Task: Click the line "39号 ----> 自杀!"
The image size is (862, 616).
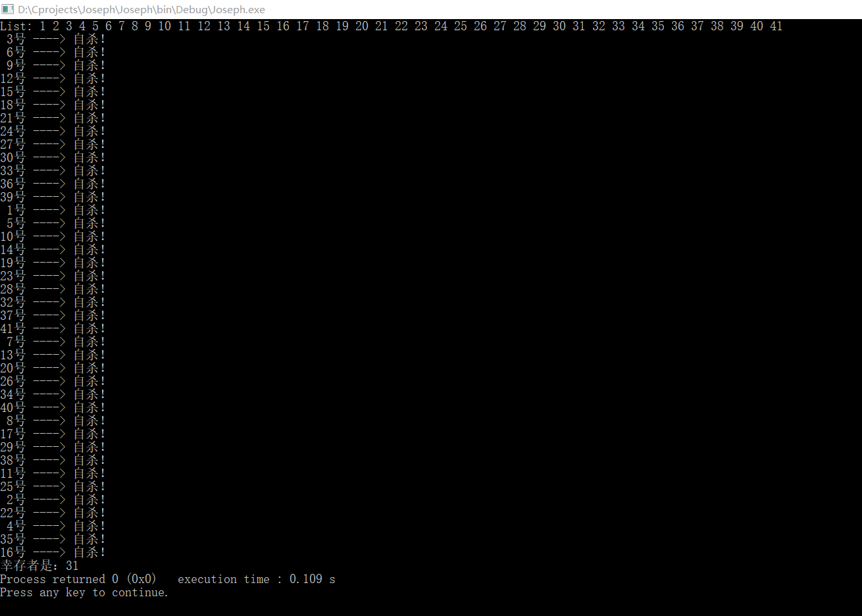Action: 53,197
